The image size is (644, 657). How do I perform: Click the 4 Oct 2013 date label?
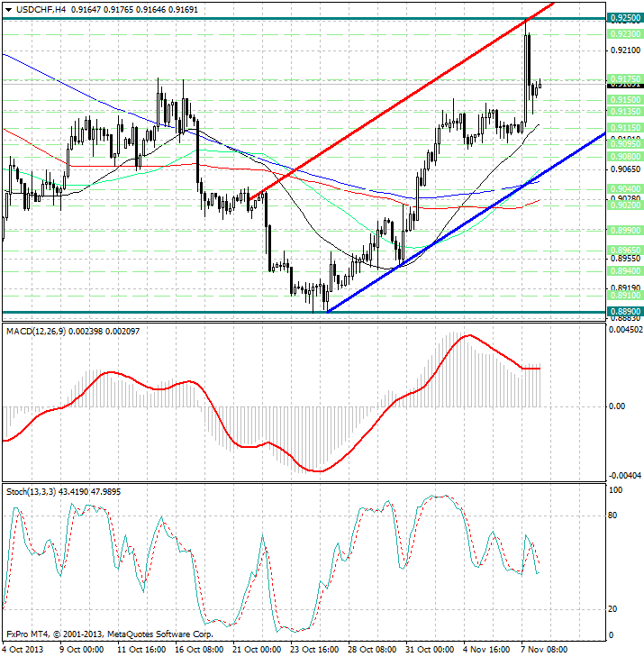pos(23,650)
